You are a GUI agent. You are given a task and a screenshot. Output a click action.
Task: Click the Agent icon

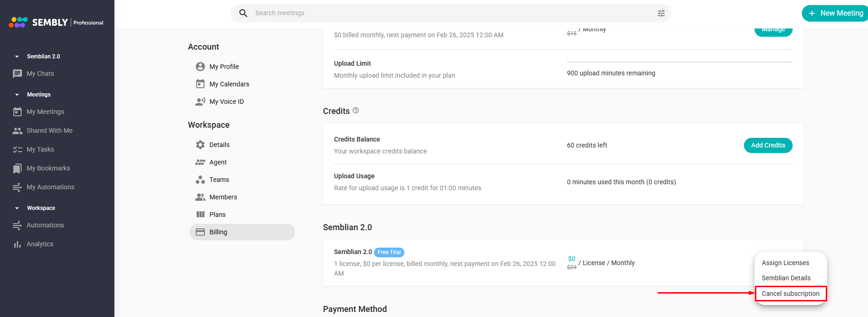200,162
